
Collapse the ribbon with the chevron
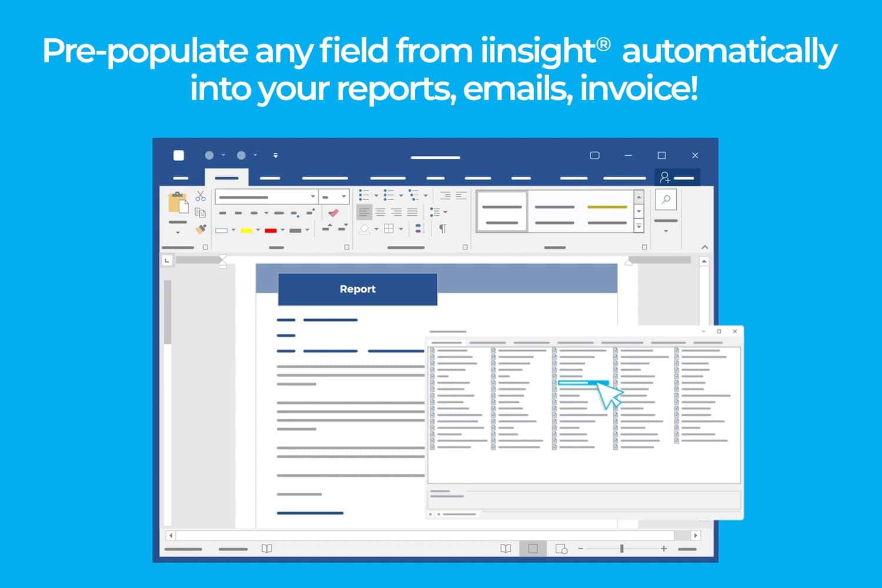(x=704, y=248)
